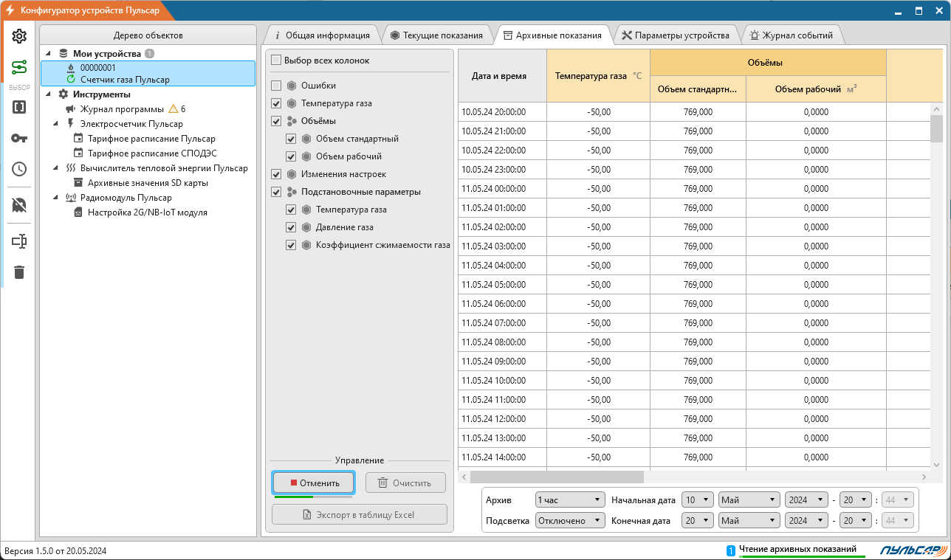951x560 pixels.
Task: Collapse the Инструменты tree node
Action: pyautogui.click(x=49, y=94)
